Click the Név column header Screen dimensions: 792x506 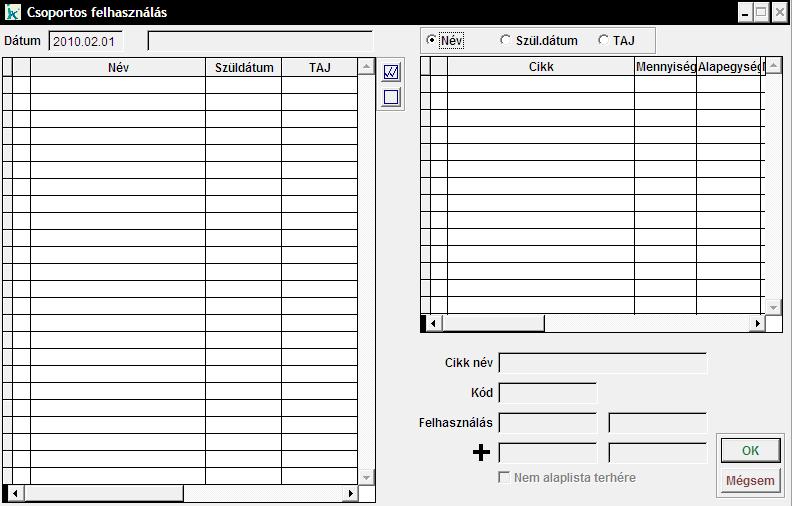pyautogui.click(x=118, y=68)
